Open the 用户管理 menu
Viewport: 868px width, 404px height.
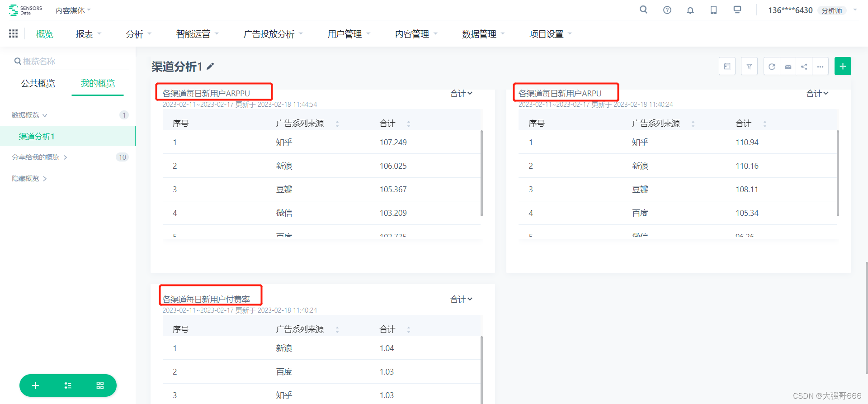349,34
